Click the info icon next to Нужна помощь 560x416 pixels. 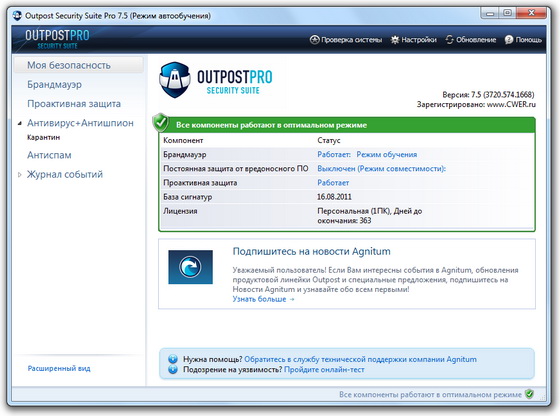(173, 359)
